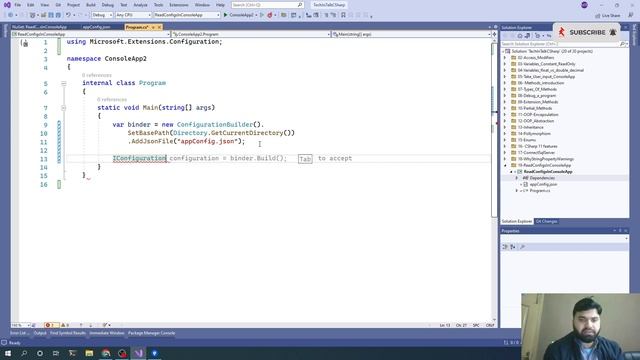640x360 pixels.
Task: Click the Subscribe overlay button
Action: pyautogui.click(x=587, y=32)
